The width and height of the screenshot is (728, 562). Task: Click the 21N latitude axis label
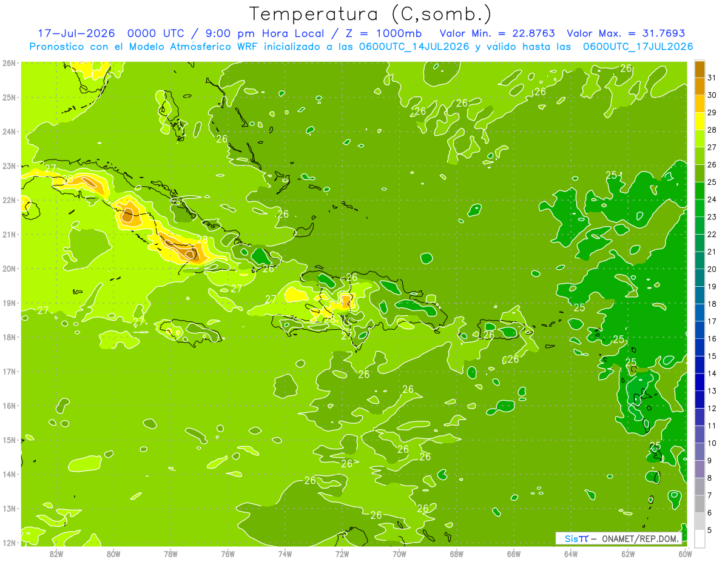pyautogui.click(x=8, y=234)
